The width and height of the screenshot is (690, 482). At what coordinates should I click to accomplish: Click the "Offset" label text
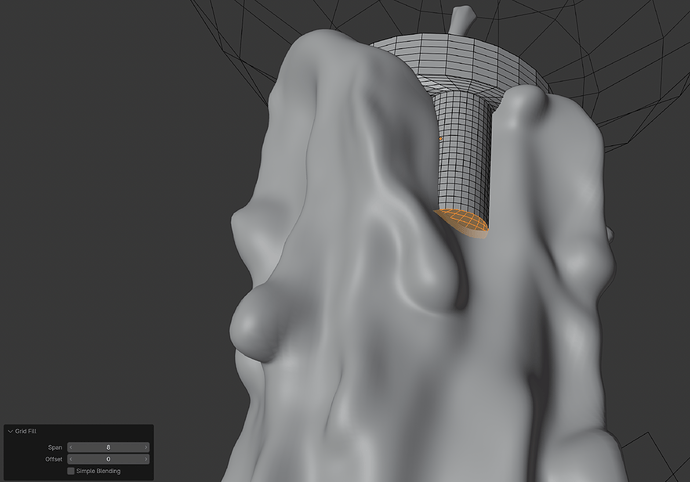(x=54, y=459)
